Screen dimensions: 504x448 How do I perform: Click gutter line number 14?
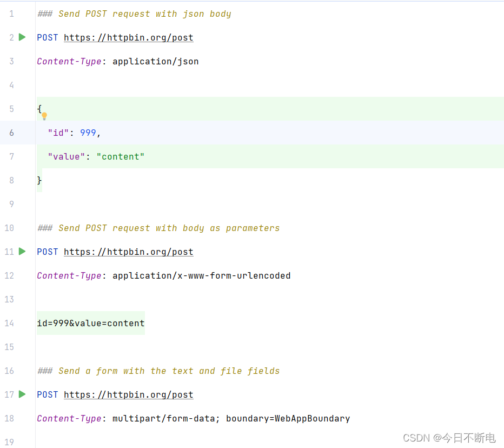[9, 323]
